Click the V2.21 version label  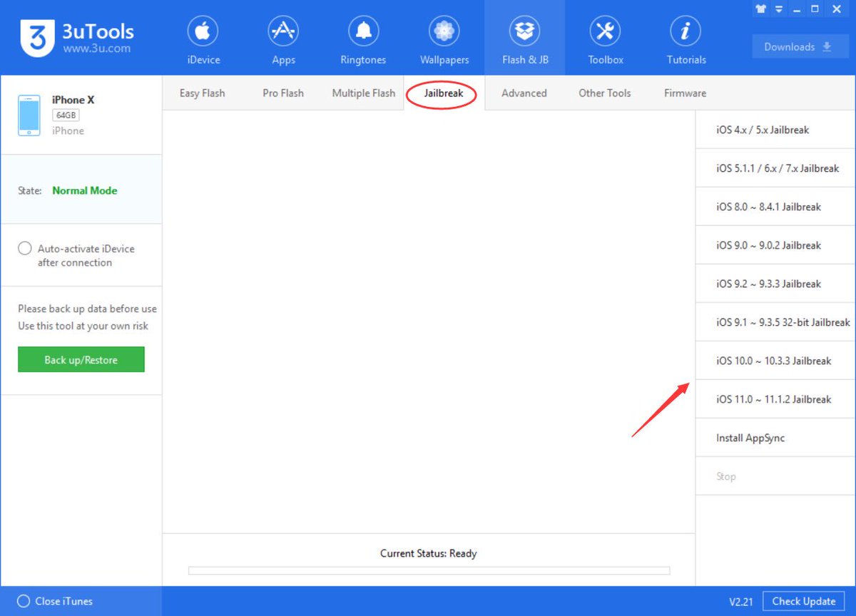(x=741, y=602)
